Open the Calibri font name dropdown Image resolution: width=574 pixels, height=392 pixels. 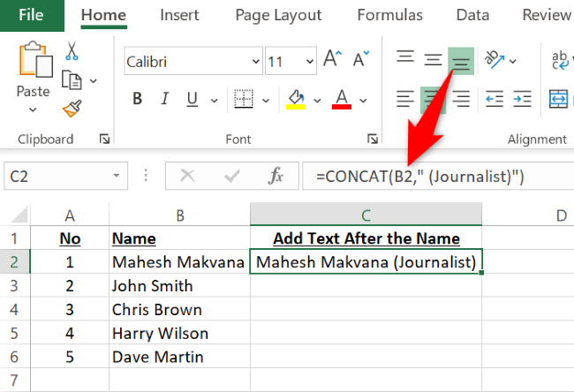(x=256, y=62)
